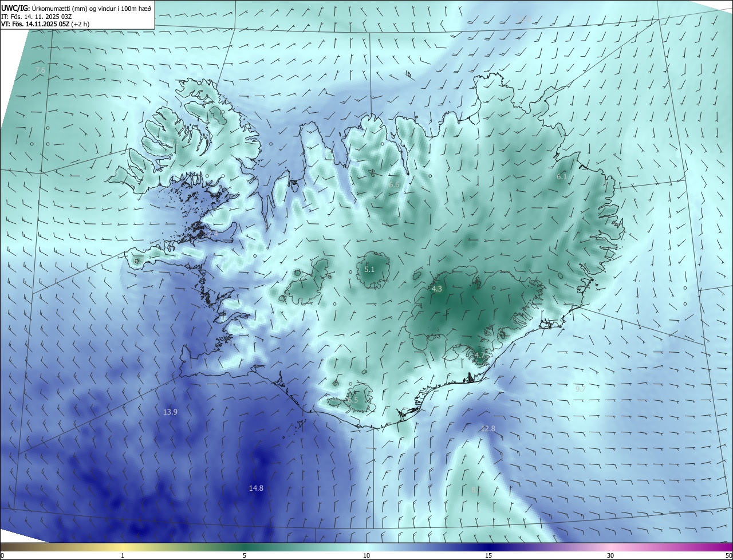
Task: Click the color scale tick labeled 15
Action: coord(488,555)
